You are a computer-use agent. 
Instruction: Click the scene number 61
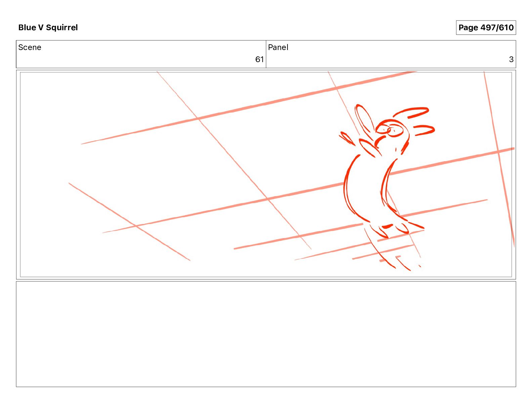tap(259, 59)
